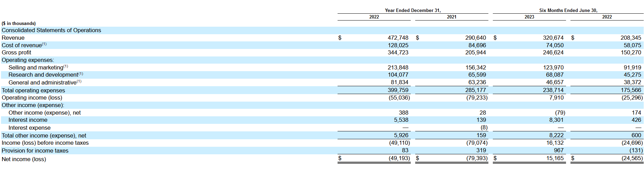Select the ($ in thousands) note

[18, 23]
